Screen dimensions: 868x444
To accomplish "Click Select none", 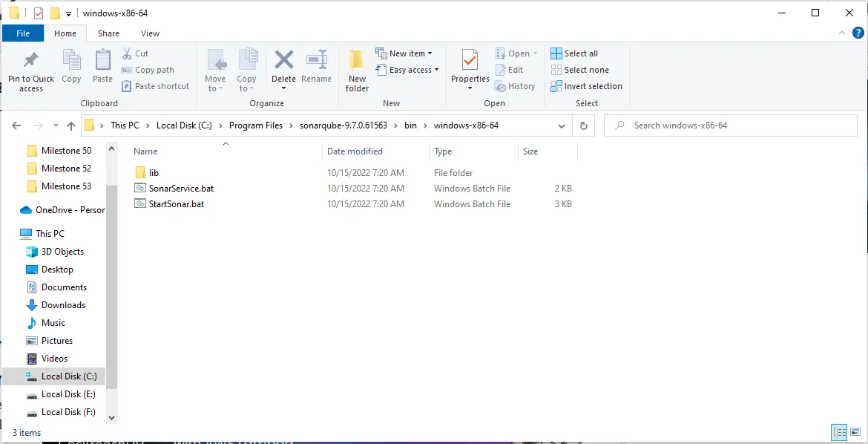I will pyautogui.click(x=580, y=70).
